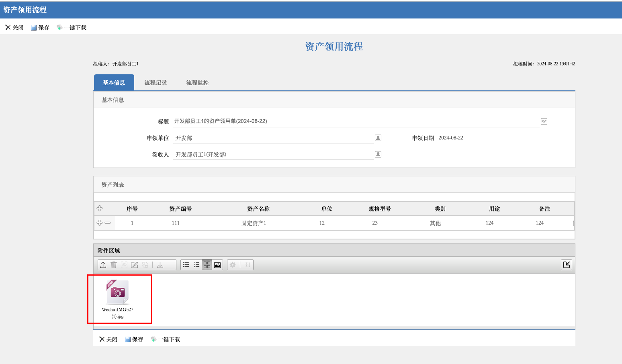Click the 用途 column header
The height and width of the screenshot is (364, 622).
pos(495,209)
